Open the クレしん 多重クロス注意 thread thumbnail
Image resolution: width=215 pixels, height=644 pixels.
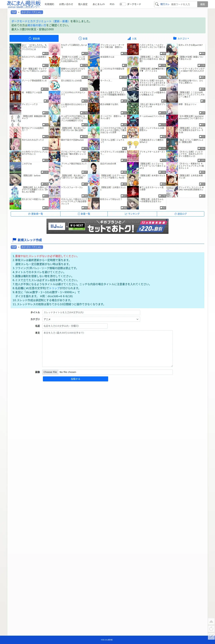point(54,61)
